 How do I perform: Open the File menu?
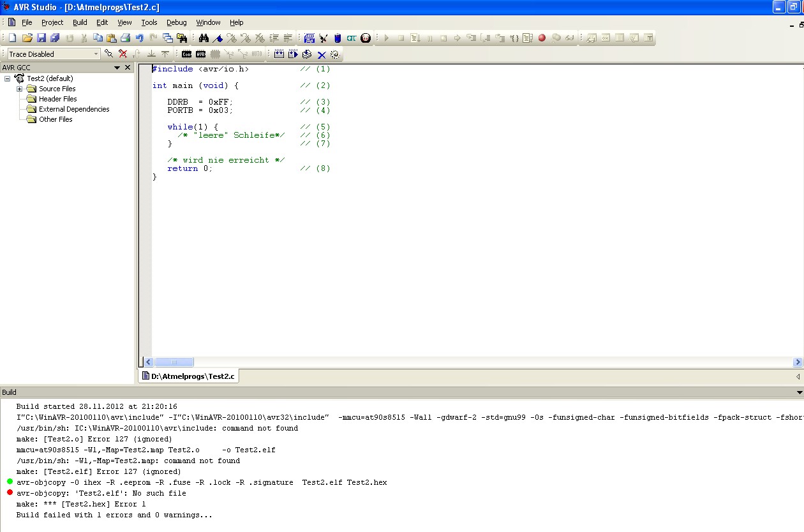click(x=27, y=22)
